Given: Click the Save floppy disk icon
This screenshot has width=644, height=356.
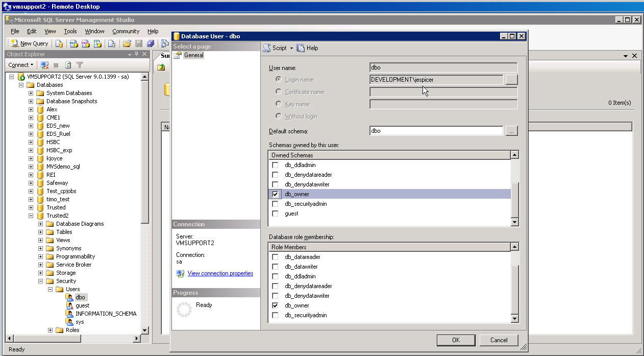Looking at the screenshot, I should tap(139, 43).
